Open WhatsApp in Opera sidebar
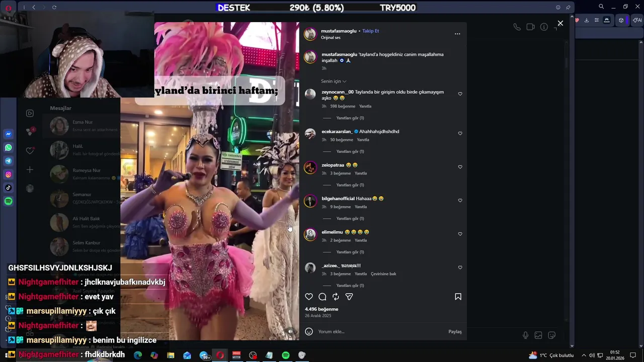Viewport: 644px width, 362px height. tap(9, 148)
